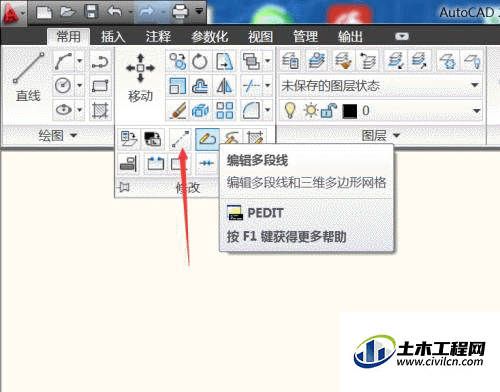This screenshot has height=392, width=500.
Task: Click the Mirror icon
Action: point(224,86)
